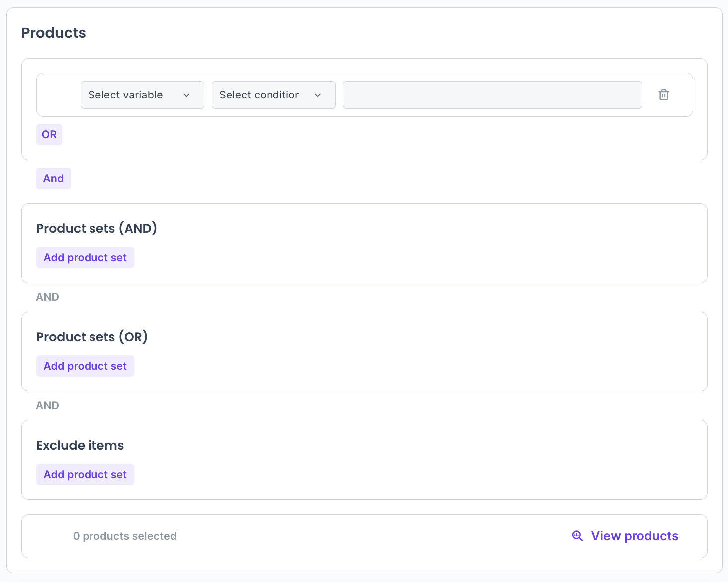Image resolution: width=728 pixels, height=582 pixels.
Task: Select the Product sets (OR) heading
Action: tap(92, 337)
